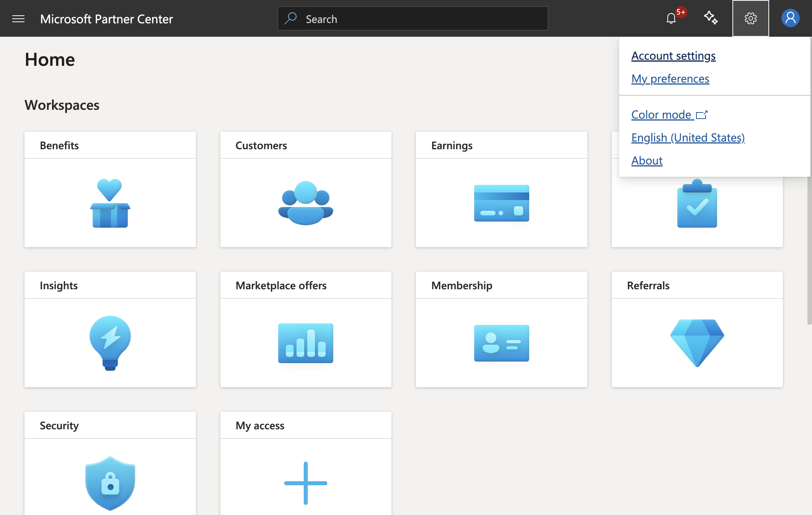Open the Customers people icon
Screen dimensions: 812x515
click(x=306, y=203)
